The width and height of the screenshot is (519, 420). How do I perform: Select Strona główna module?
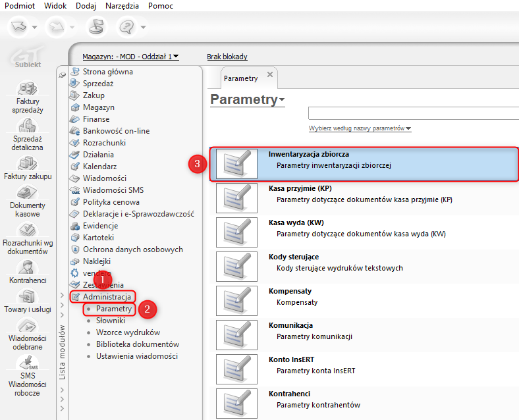(107, 72)
